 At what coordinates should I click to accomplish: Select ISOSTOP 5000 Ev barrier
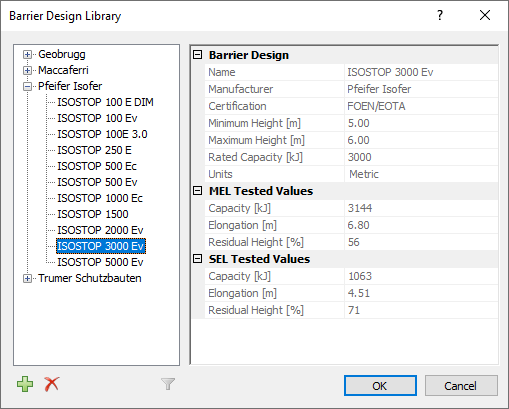(100, 262)
